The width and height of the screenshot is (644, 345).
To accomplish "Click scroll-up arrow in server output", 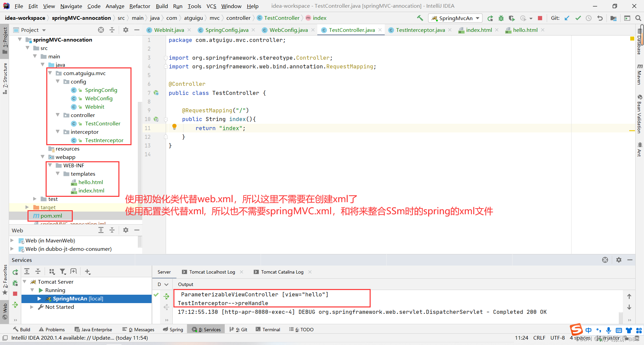I will pos(629,296).
